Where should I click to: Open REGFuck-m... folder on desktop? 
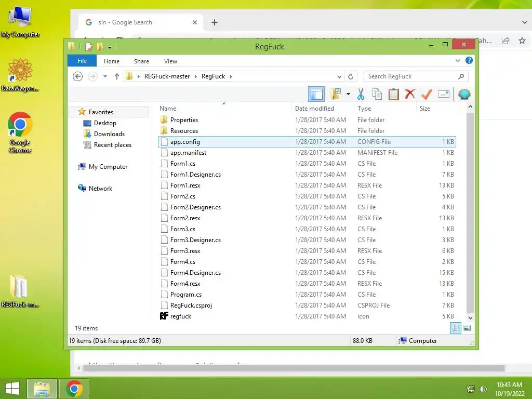tap(19, 291)
